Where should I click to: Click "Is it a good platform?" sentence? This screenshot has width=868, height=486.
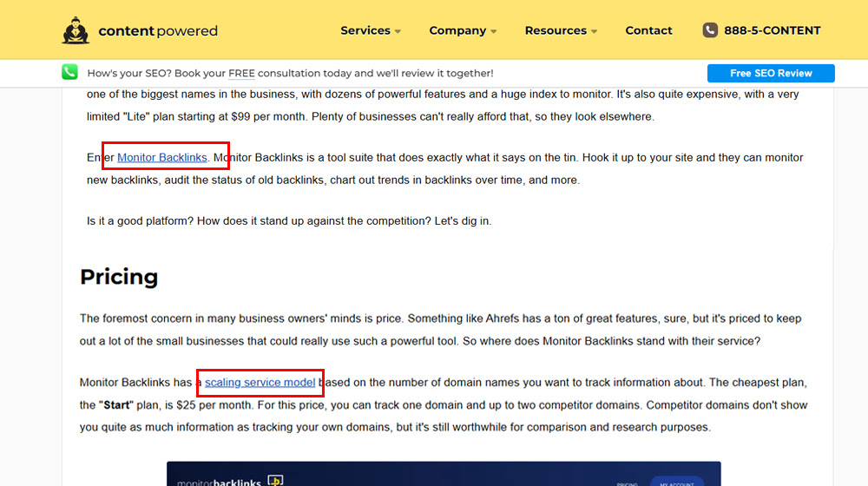[140, 220]
